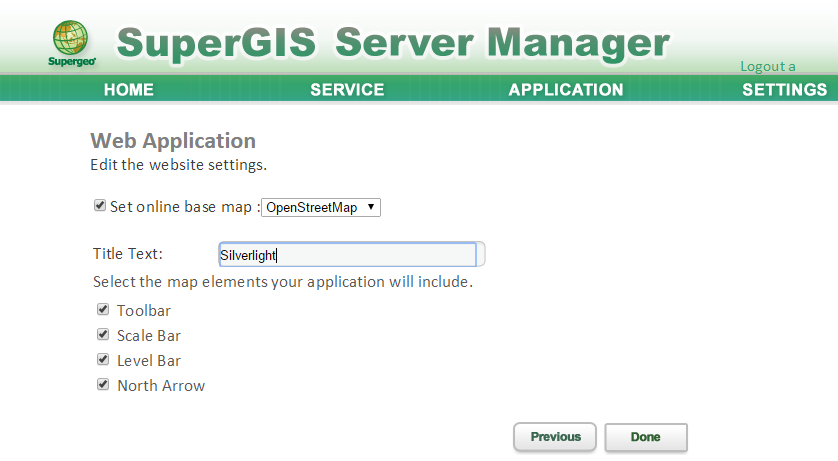
Task: Click the Logout link
Action: [767, 66]
